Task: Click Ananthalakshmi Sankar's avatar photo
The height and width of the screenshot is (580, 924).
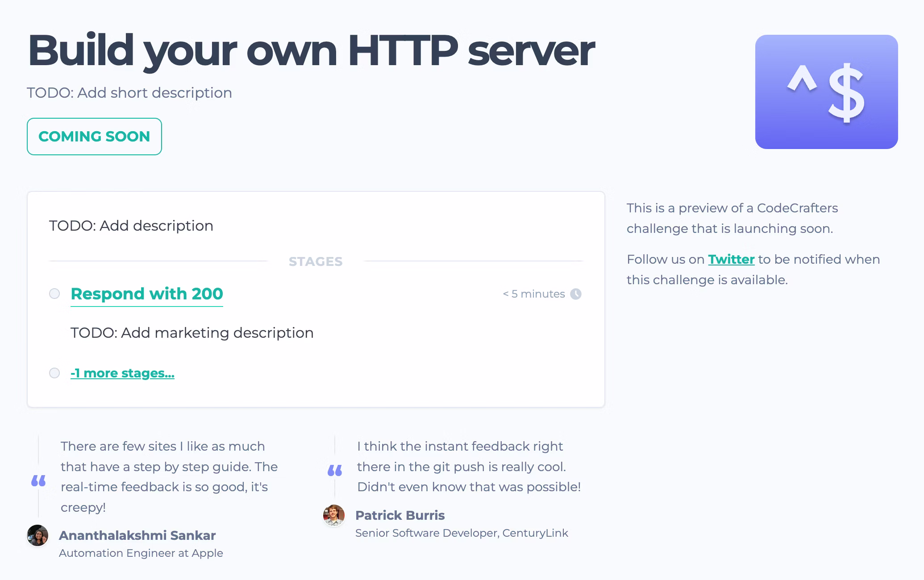Action: 37,535
